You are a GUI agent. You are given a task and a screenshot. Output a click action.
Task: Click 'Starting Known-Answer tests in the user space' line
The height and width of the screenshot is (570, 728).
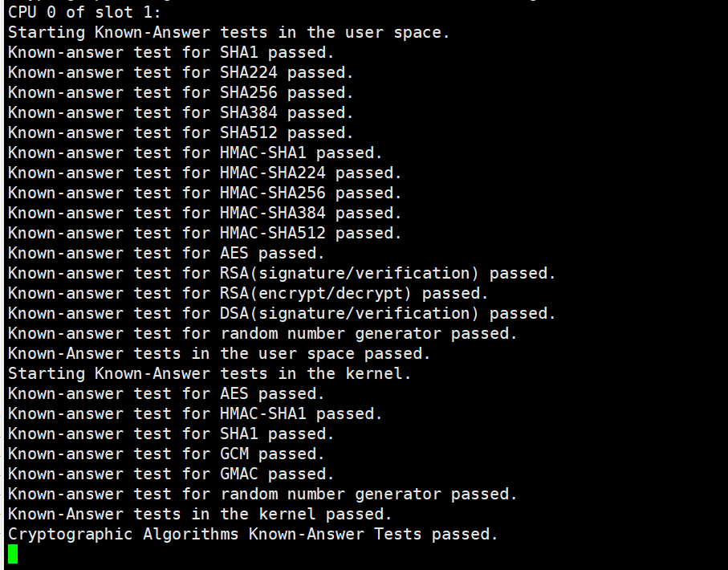[x=229, y=32]
